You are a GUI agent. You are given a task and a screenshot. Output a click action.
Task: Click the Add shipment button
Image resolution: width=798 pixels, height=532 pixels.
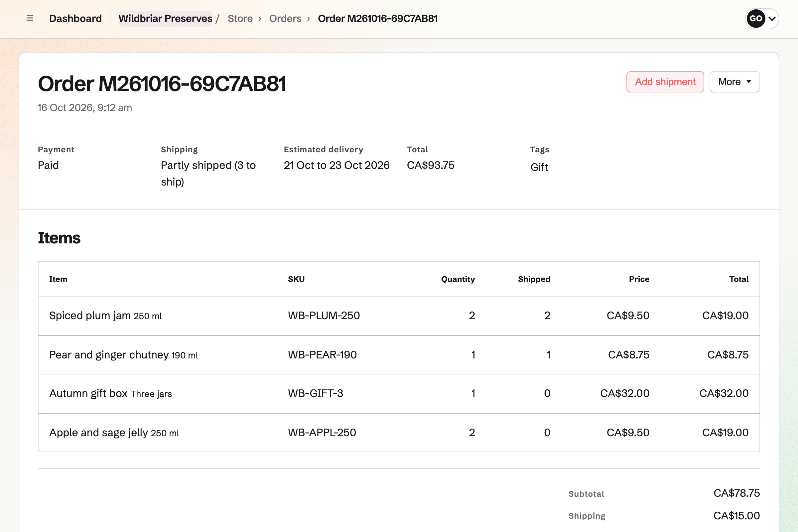pos(665,82)
